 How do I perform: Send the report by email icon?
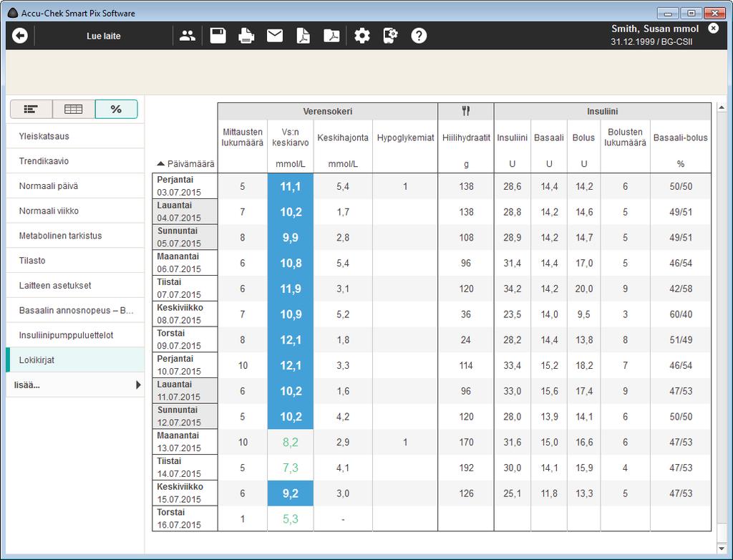pos(275,36)
